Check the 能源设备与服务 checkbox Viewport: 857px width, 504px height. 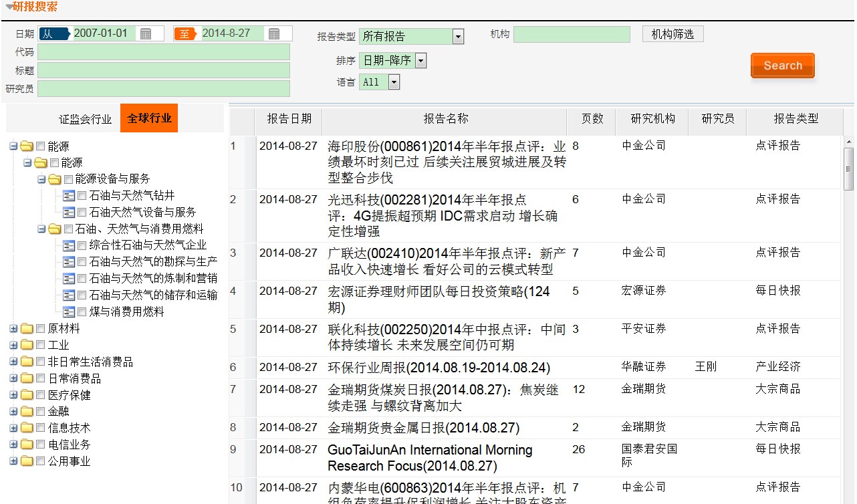pyautogui.click(x=68, y=179)
